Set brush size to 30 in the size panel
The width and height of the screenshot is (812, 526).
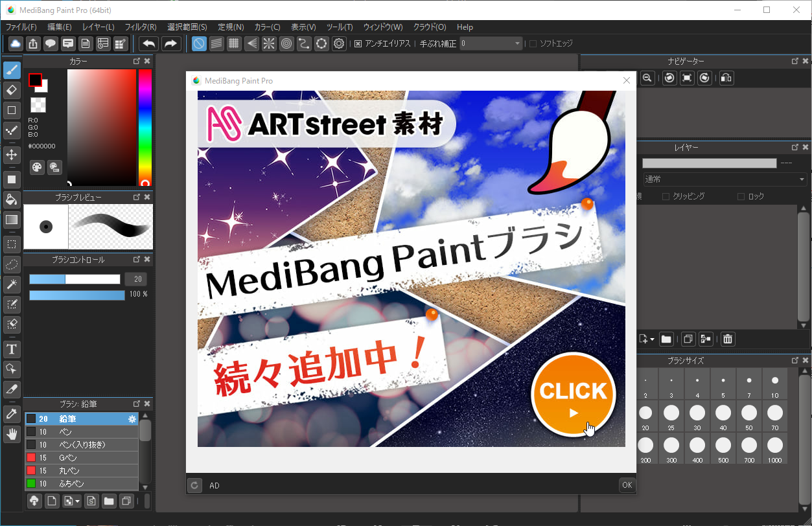coord(697,417)
